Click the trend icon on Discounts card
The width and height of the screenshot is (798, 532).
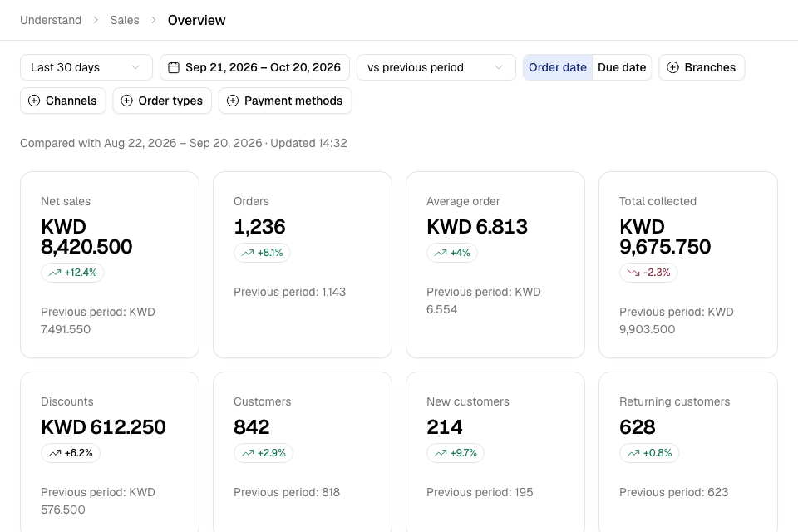55,453
